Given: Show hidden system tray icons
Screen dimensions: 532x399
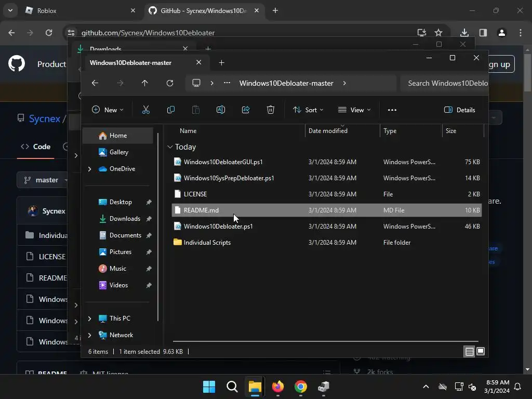Looking at the screenshot, I should click(x=426, y=387).
